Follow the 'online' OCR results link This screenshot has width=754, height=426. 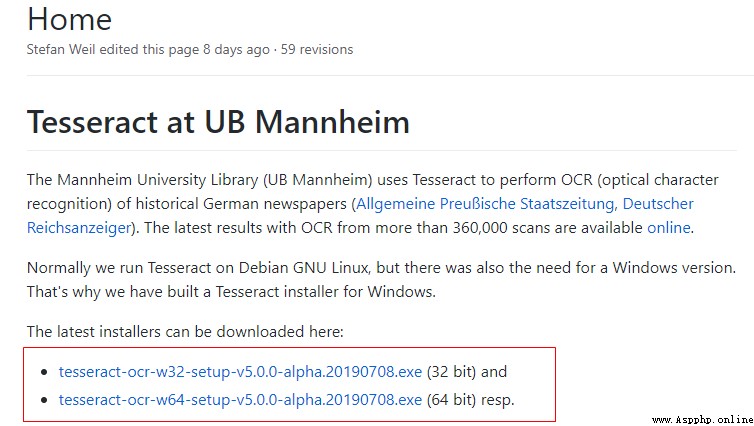click(x=668, y=227)
